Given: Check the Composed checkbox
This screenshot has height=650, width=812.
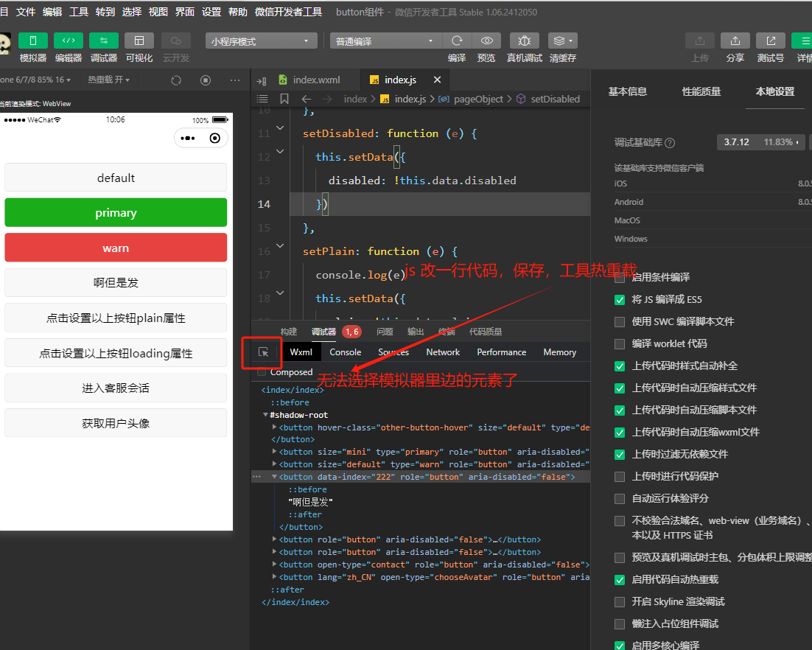Looking at the screenshot, I should [262, 372].
